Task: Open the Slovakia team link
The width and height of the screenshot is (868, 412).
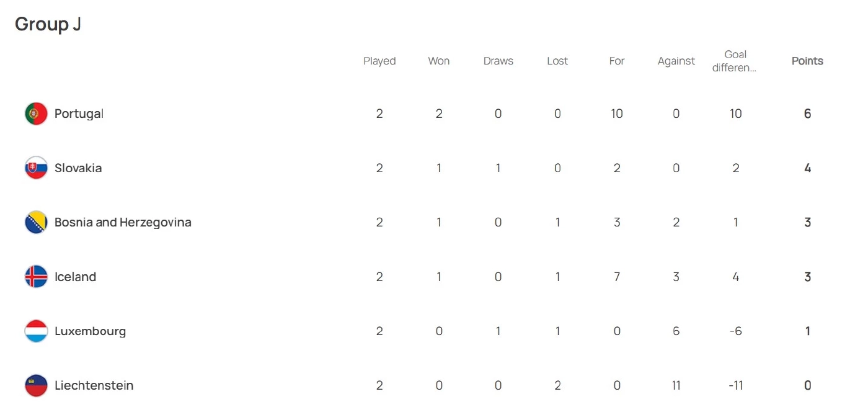Action: click(78, 168)
